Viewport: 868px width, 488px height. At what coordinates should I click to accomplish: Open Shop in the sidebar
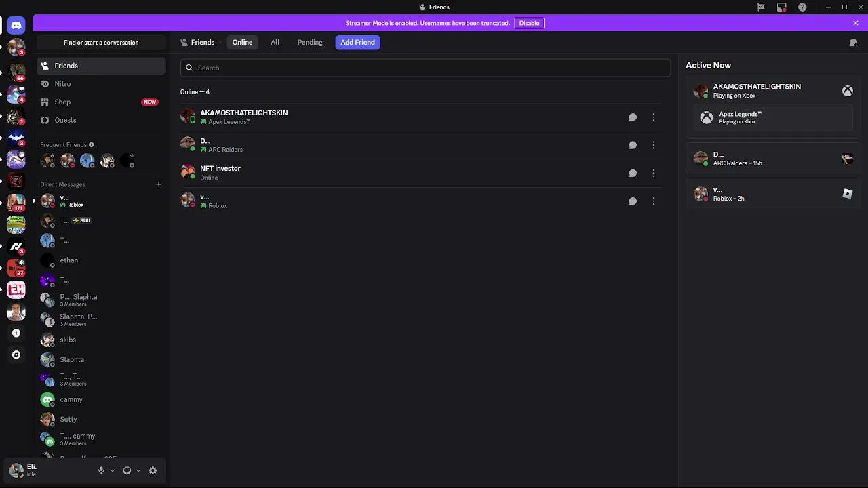(x=101, y=102)
